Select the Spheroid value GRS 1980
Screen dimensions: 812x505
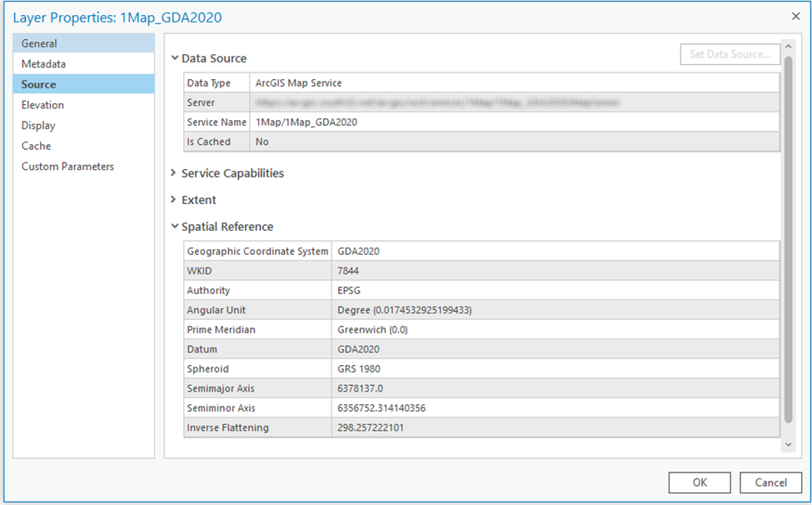(x=359, y=369)
